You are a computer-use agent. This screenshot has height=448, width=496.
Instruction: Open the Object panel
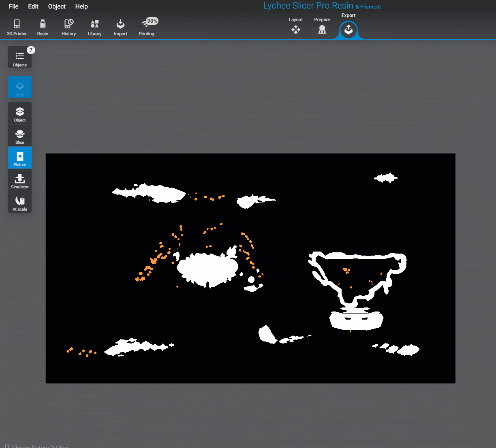pos(19,113)
